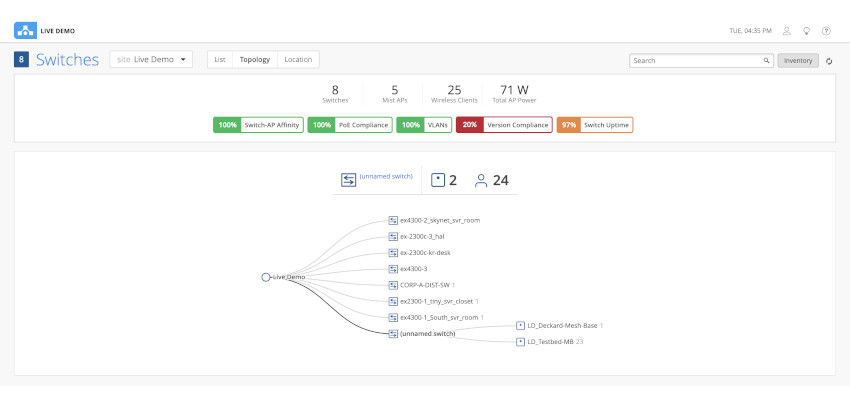
Task: Open the help question mark icon
Action: [826, 31]
